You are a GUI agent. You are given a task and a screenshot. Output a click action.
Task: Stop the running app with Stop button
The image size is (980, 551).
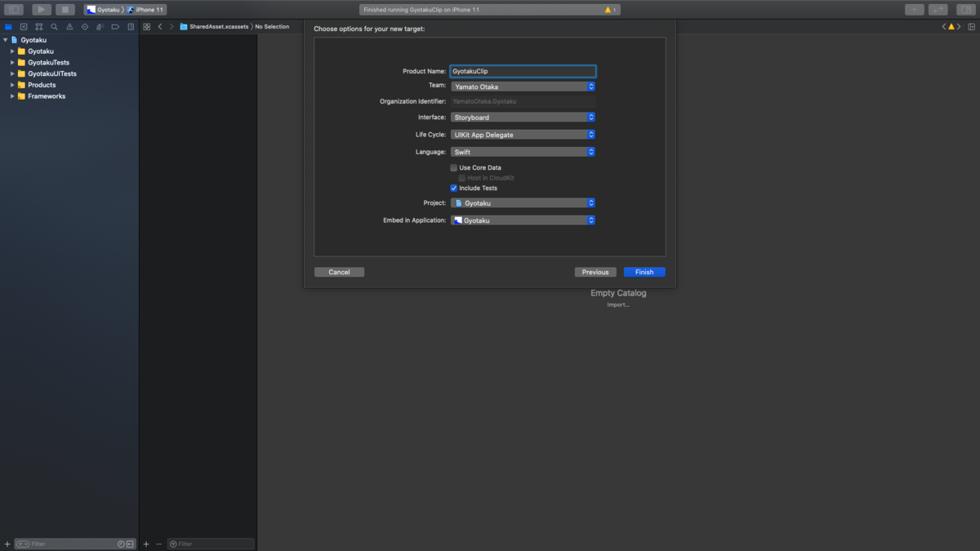tap(65, 10)
